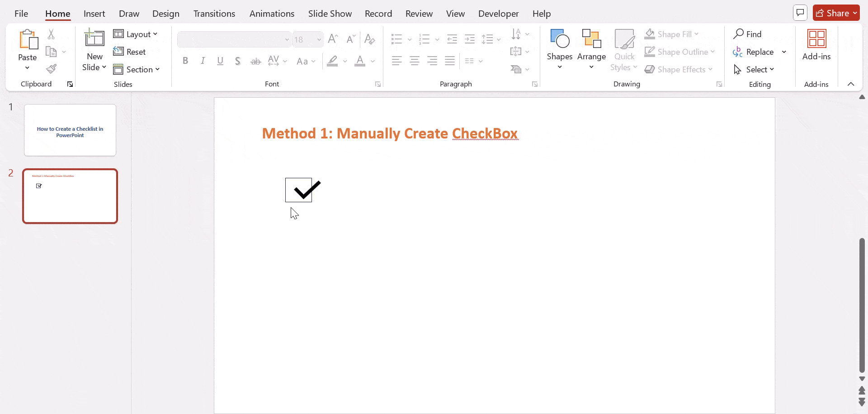Image resolution: width=868 pixels, height=414 pixels.
Task: Open the Font Size dropdown
Action: click(320, 39)
